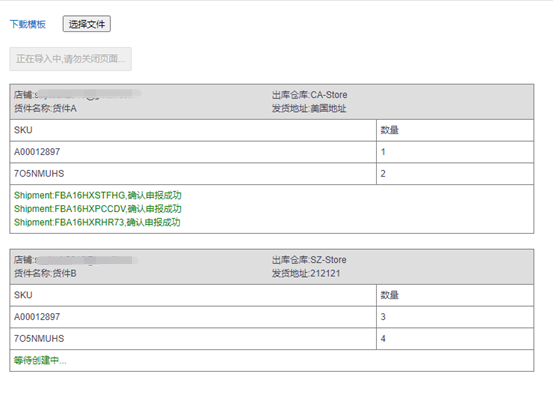Click SKU A00012897 in 货件A table
Screen dimensions: 553x407
pyautogui.click(x=37, y=152)
